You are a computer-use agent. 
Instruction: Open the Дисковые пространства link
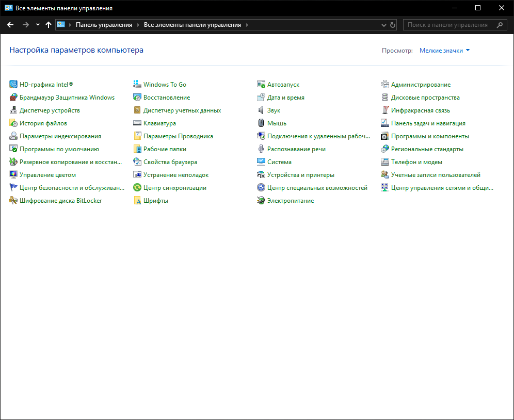click(x=425, y=98)
